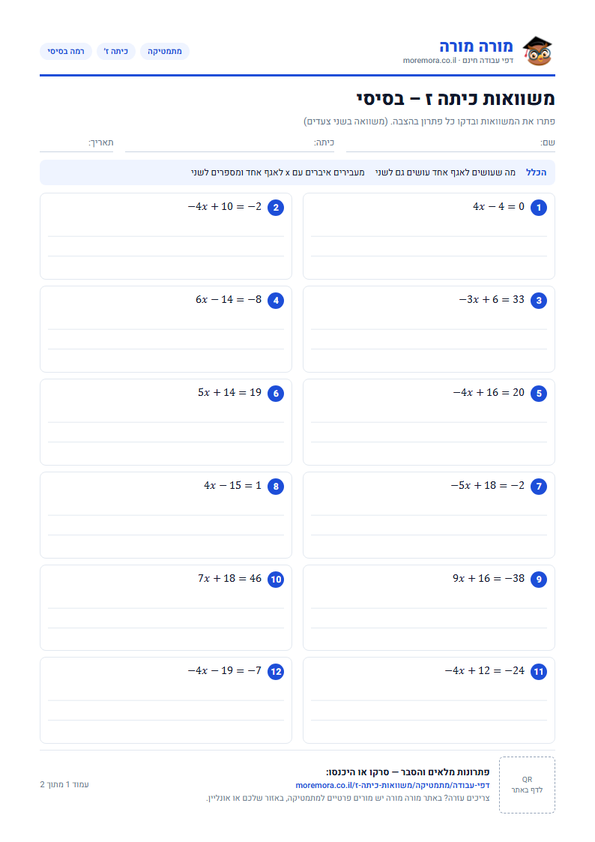Image resolution: width=595 pixels, height=842 pixels.
Task: Select the רמה בסיסי tag pill
Action: pos(66,51)
